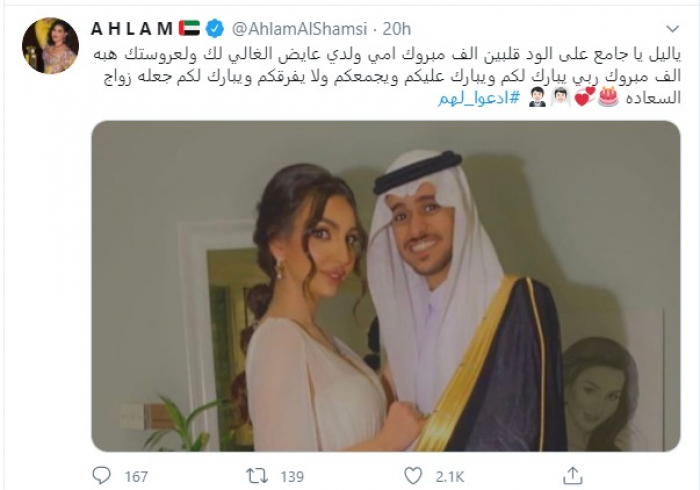Image resolution: width=700 pixels, height=490 pixels.
Task: Click the AHLAM display name
Action: 132,29
